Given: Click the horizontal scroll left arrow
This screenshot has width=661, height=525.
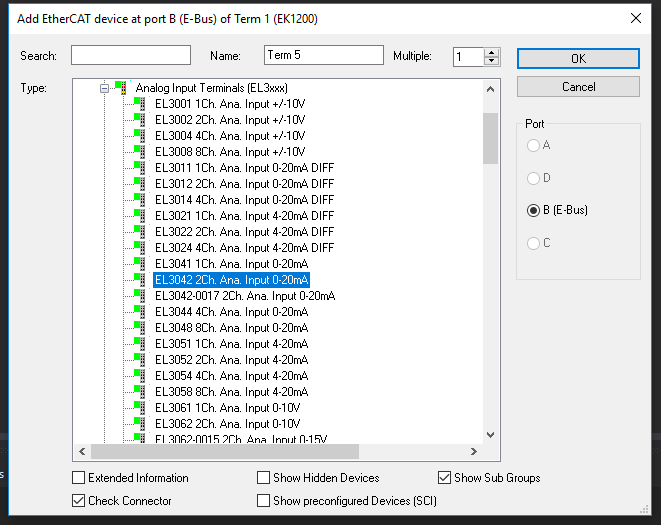Looking at the screenshot, I should click(x=82, y=452).
